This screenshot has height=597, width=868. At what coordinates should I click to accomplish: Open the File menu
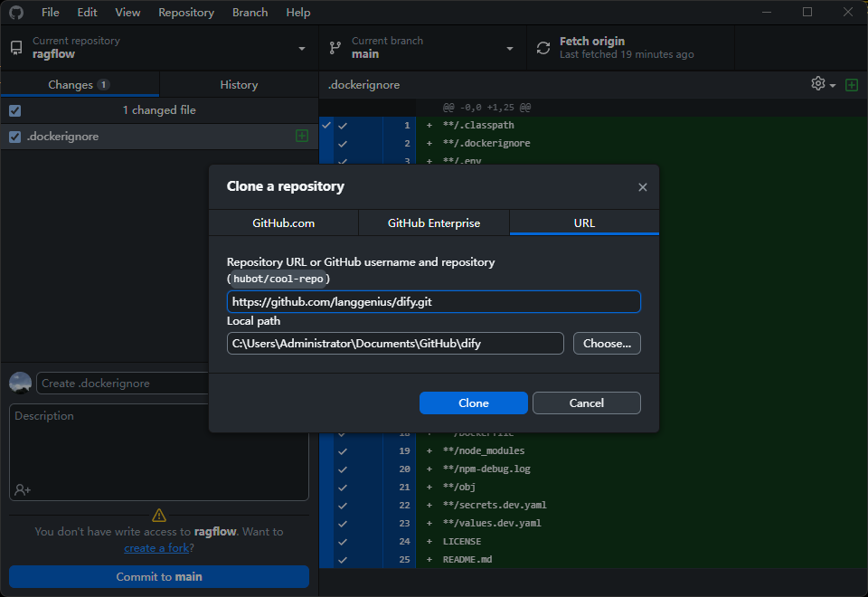point(51,12)
